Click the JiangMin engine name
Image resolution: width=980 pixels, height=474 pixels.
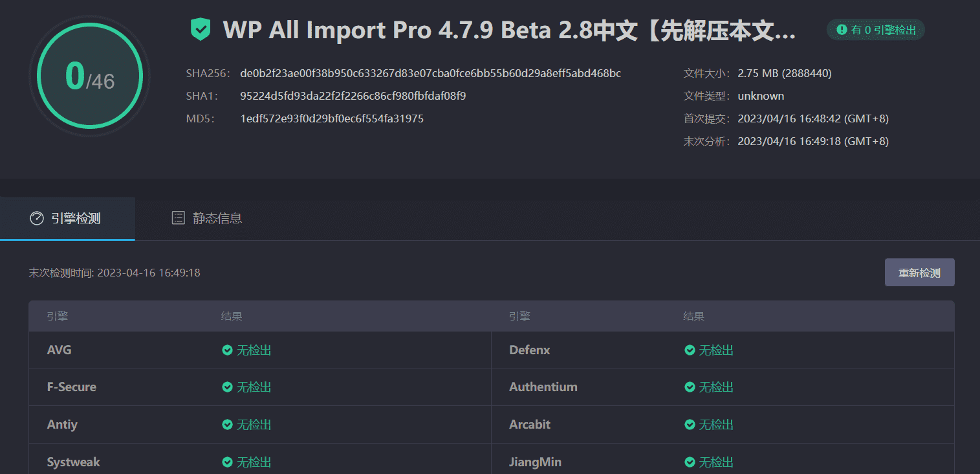pos(535,462)
